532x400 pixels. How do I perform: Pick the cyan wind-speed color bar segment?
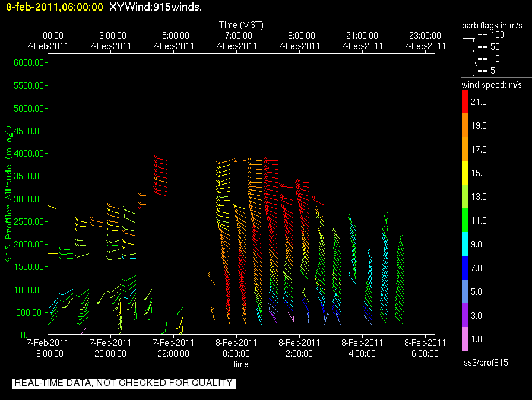pyautogui.click(x=465, y=243)
